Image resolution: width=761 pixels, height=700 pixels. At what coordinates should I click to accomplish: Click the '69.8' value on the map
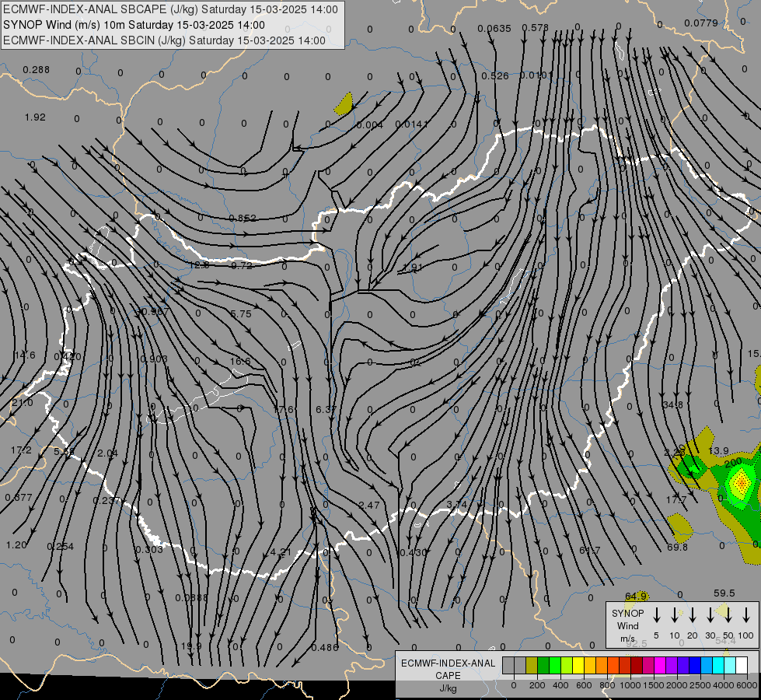677,548
